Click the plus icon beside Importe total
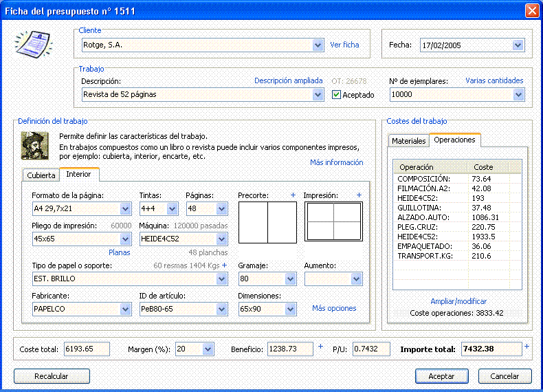 [x=527, y=346]
